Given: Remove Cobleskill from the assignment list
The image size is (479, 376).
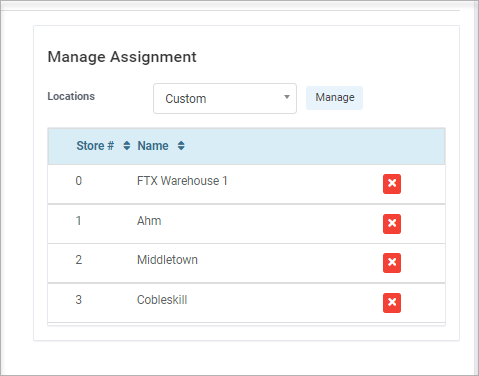Looking at the screenshot, I should pos(392,303).
